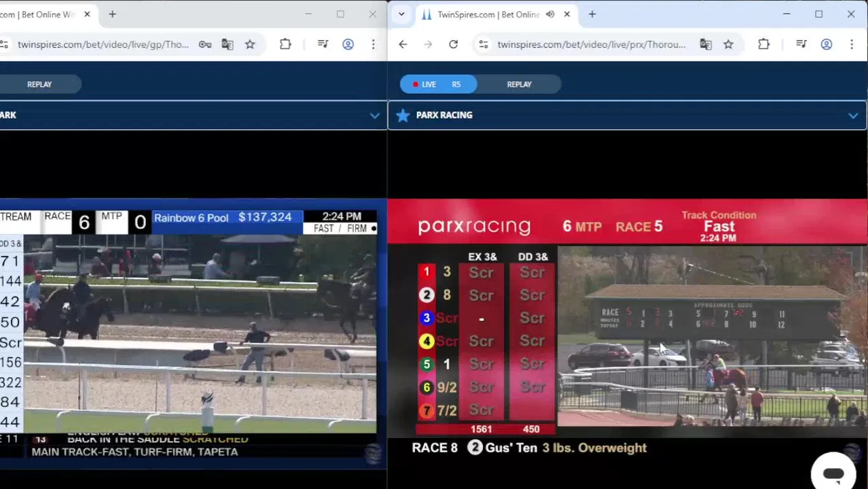Open profile avatar in right window

(827, 44)
